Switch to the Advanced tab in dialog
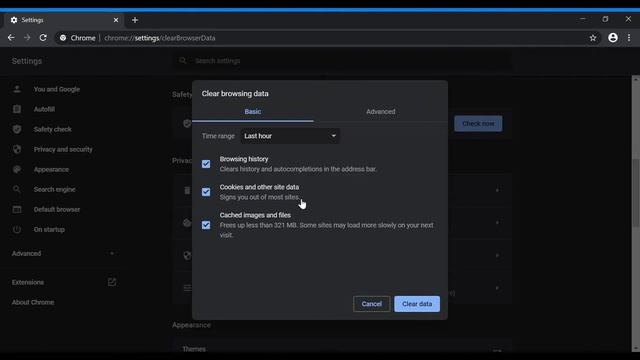 click(x=380, y=111)
